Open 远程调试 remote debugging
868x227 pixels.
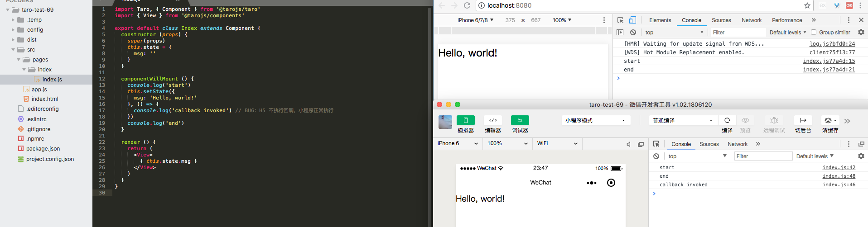774,120
